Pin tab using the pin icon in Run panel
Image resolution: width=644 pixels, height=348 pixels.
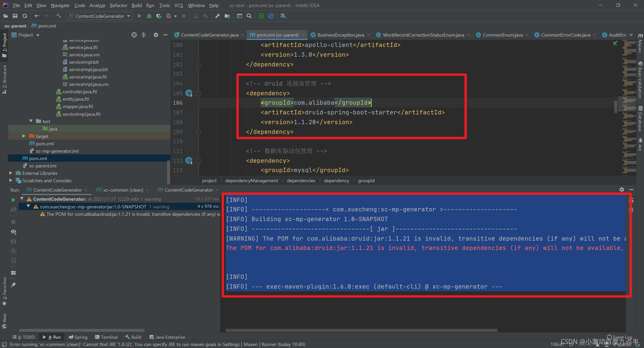(x=13, y=285)
